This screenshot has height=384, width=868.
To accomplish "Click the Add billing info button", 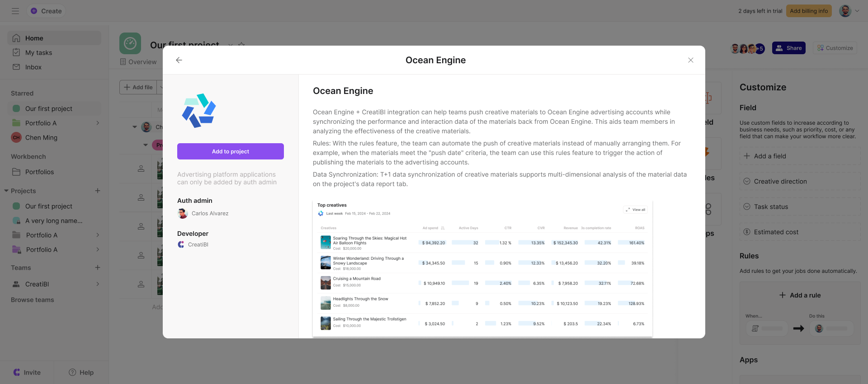I will [x=809, y=11].
